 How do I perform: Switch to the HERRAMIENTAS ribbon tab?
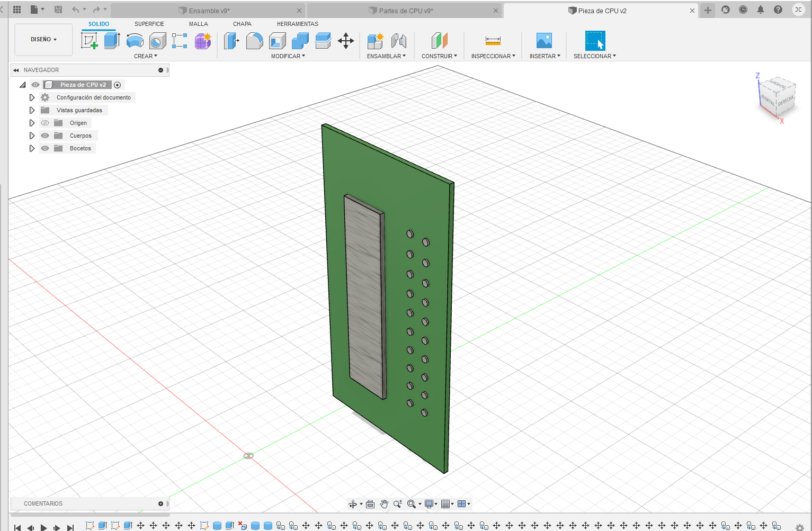tap(298, 24)
